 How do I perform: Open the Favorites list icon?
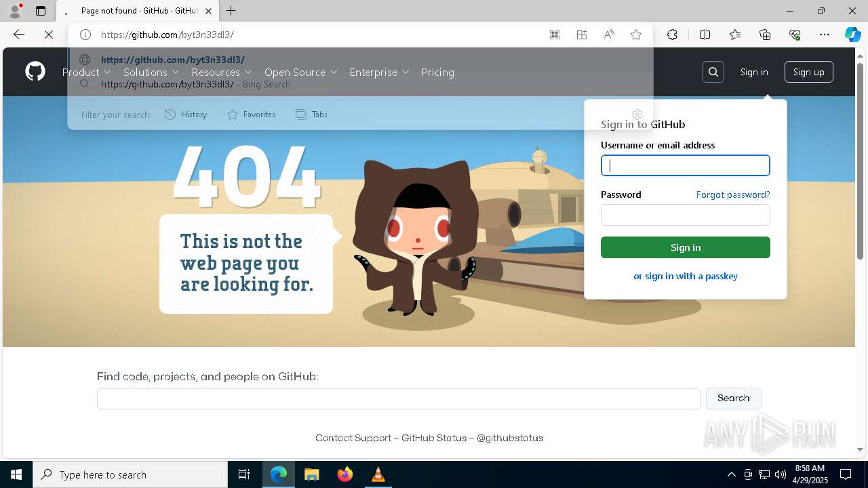point(735,35)
